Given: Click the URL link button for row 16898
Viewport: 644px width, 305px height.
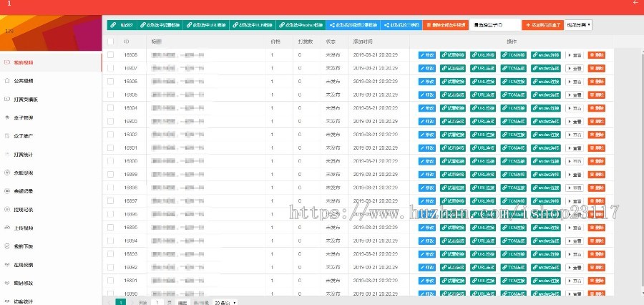Looking at the screenshot, I should [483, 188].
